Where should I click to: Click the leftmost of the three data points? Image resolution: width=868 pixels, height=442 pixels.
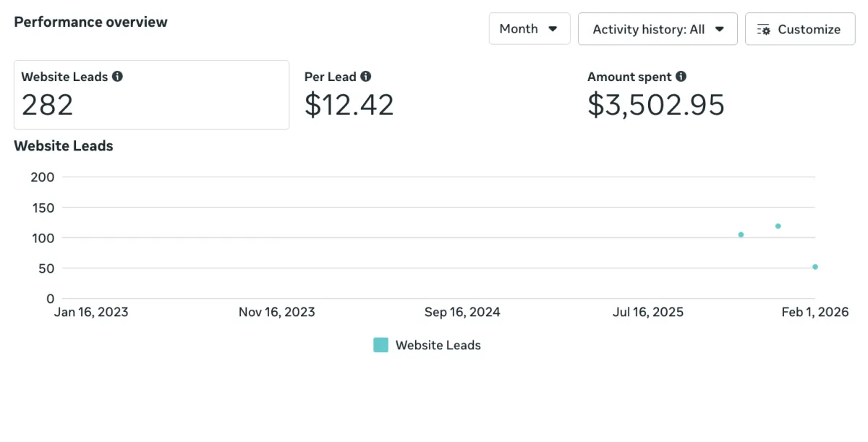[x=741, y=234]
